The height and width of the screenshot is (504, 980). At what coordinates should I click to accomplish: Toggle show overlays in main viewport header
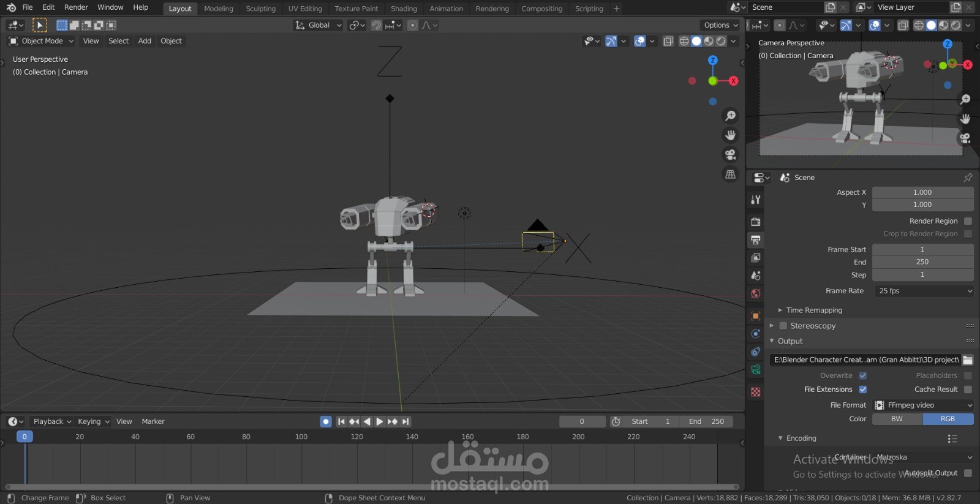coord(639,41)
